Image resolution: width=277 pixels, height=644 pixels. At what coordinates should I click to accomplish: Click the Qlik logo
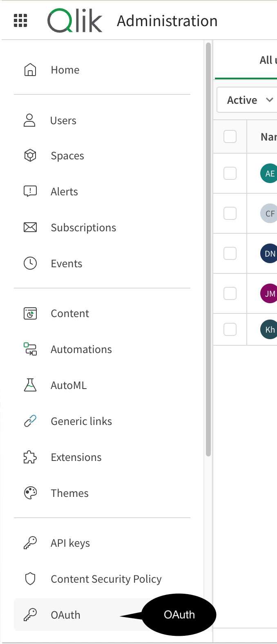(75, 21)
